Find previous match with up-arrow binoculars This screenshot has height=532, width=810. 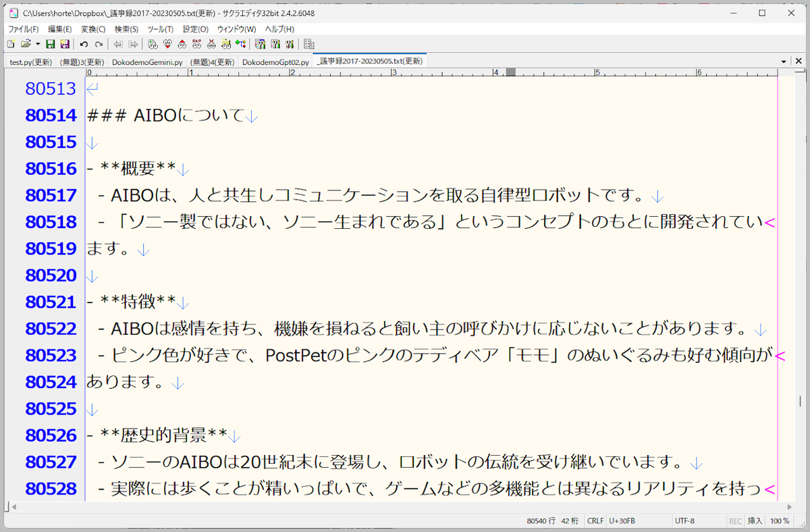tap(182, 44)
